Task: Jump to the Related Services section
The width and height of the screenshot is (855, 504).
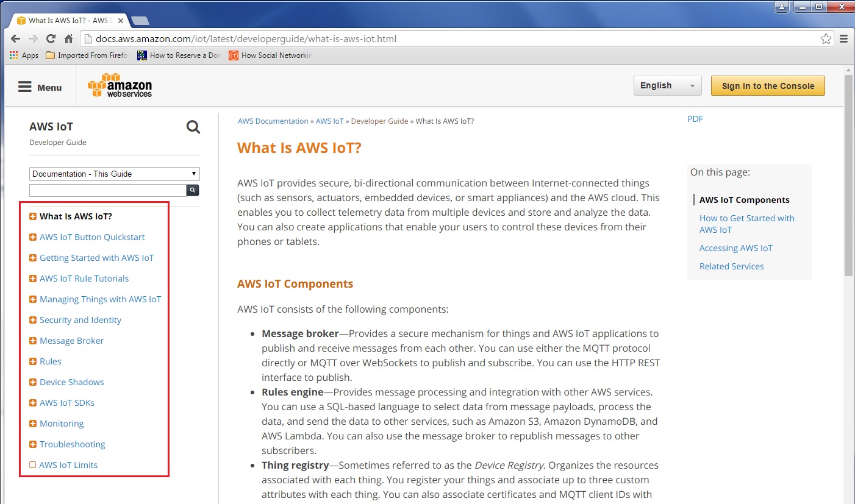Action: pos(732,266)
